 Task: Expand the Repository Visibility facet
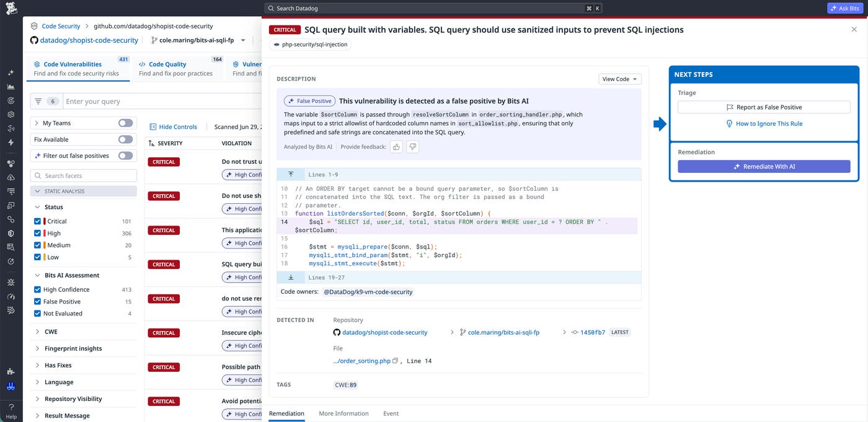[x=37, y=399]
